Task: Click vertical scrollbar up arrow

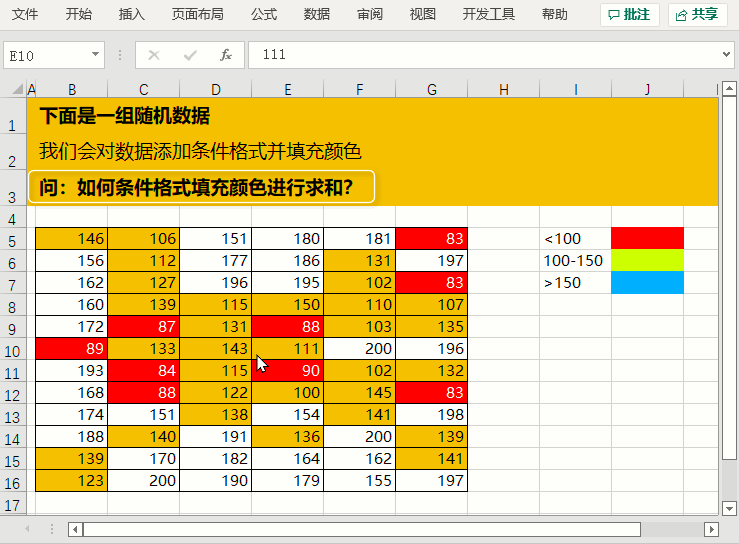Action: pyautogui.click(x=729, y=88)
